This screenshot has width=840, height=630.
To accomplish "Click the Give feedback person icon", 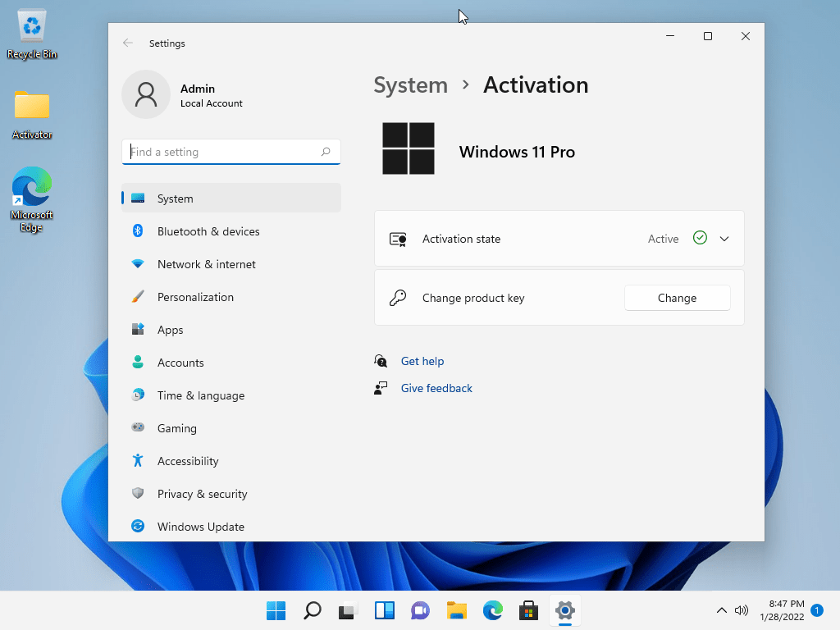I will coord(381,388).
